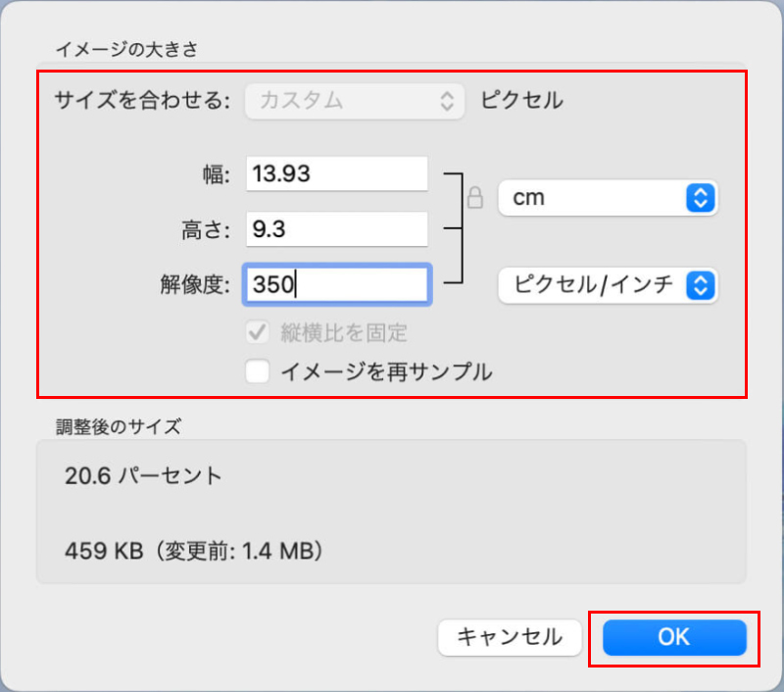Click the 調整後のサイズ section heading
The width and height of the screenshot is (784, 692).
click(x=119, y=426)
